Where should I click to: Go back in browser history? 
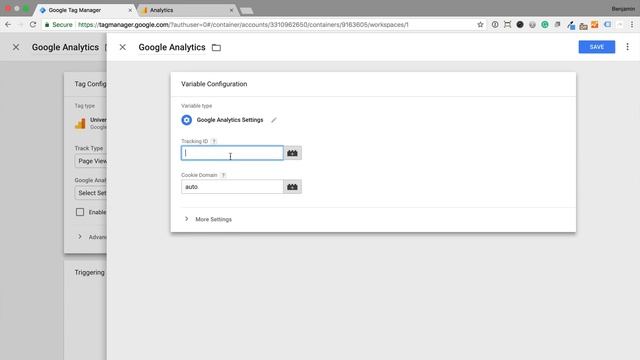click(x=8, y=25)
